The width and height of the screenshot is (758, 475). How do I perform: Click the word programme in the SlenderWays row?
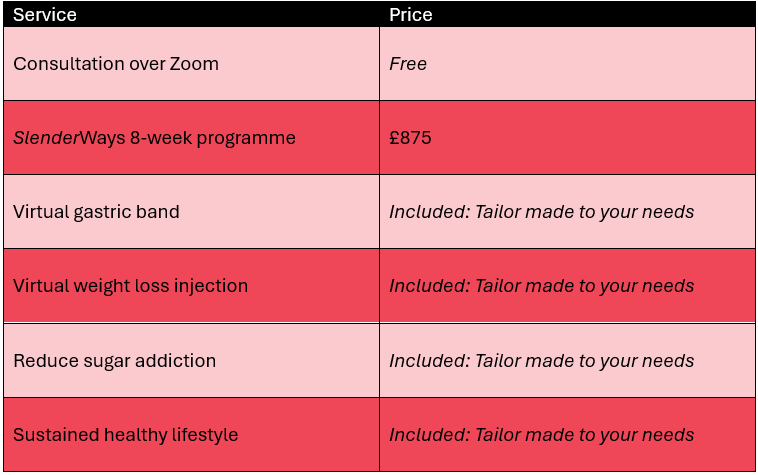click(250, 138)
